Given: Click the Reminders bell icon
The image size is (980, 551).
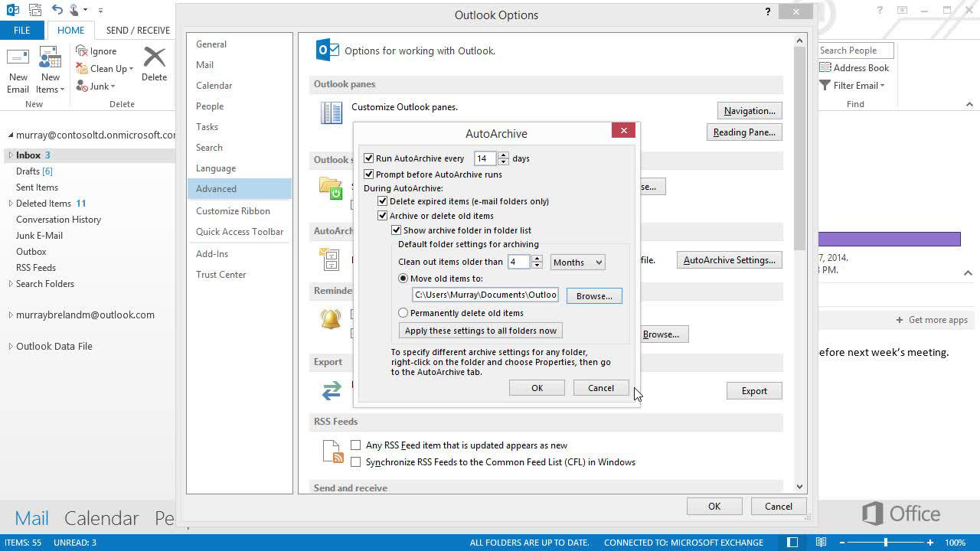Looking at the screenshot, I should click(331, 319).
